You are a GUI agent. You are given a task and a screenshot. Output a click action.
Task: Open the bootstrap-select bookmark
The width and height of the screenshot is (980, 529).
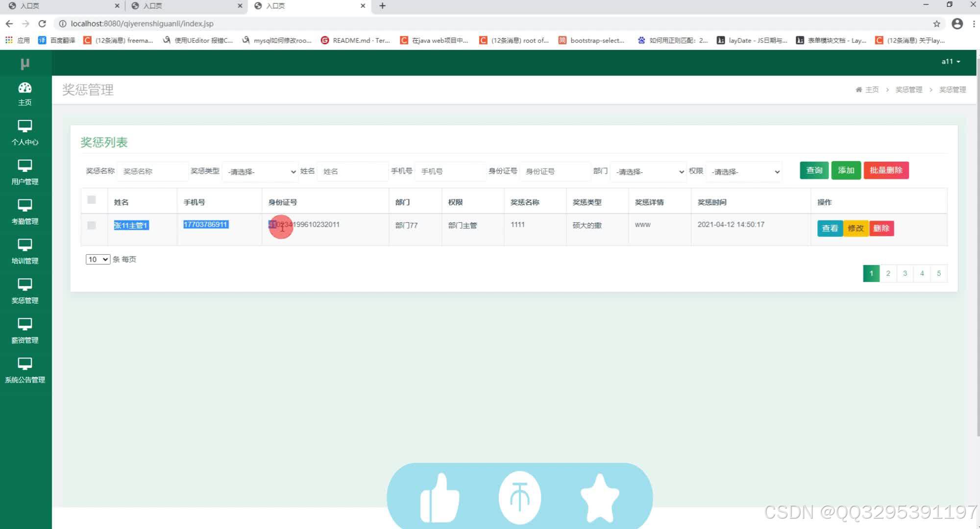click(x=591, y=40)
